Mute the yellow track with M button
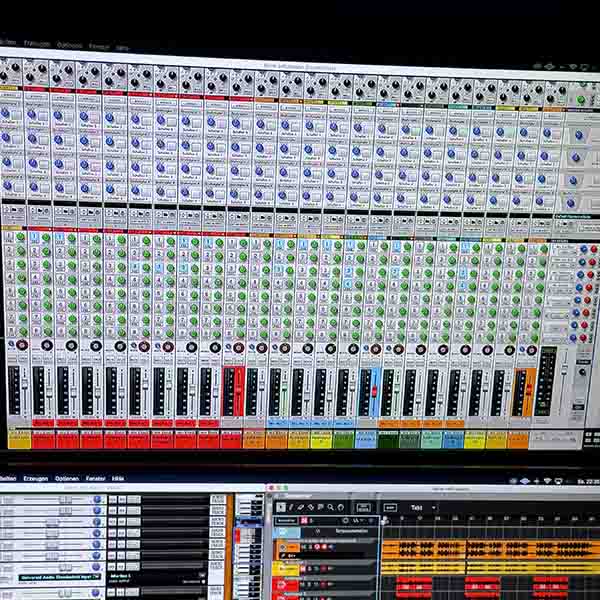Viewport: 600px width, 600px height. [303, 569]
